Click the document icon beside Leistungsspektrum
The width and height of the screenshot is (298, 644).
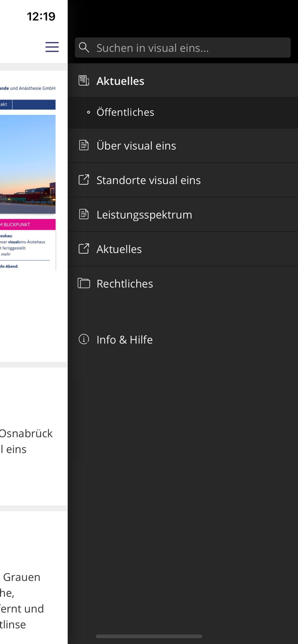click(84, 214)
